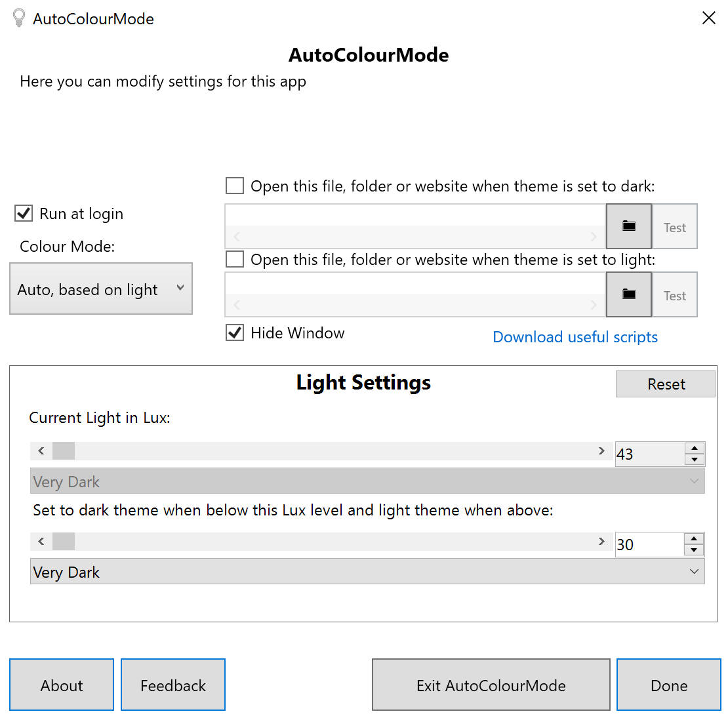Decrease the current Lux value with down arrow
This screenshot has width=728, height=720.
click(x=694, y=460)
